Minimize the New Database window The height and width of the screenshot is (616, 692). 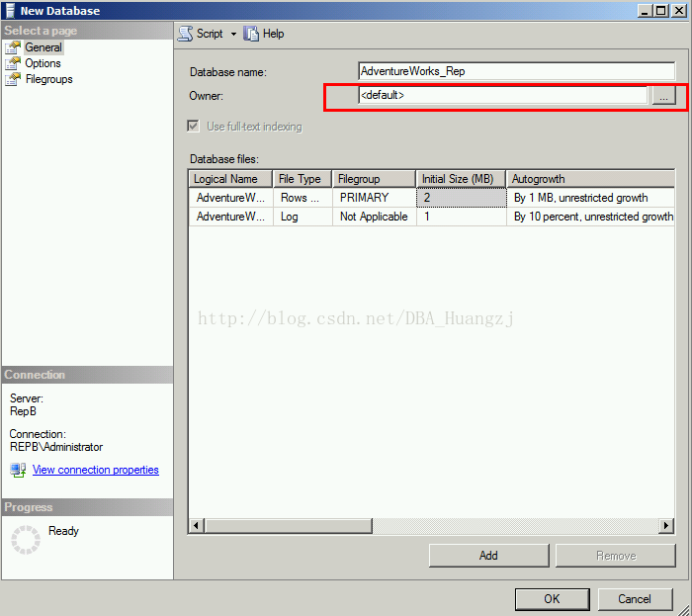click(x=645, y=11)
